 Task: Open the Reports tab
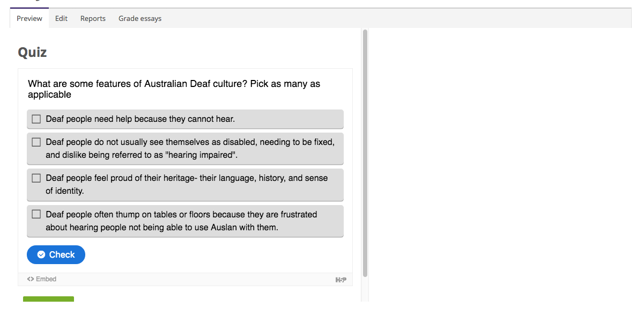(x=93, y=18)
